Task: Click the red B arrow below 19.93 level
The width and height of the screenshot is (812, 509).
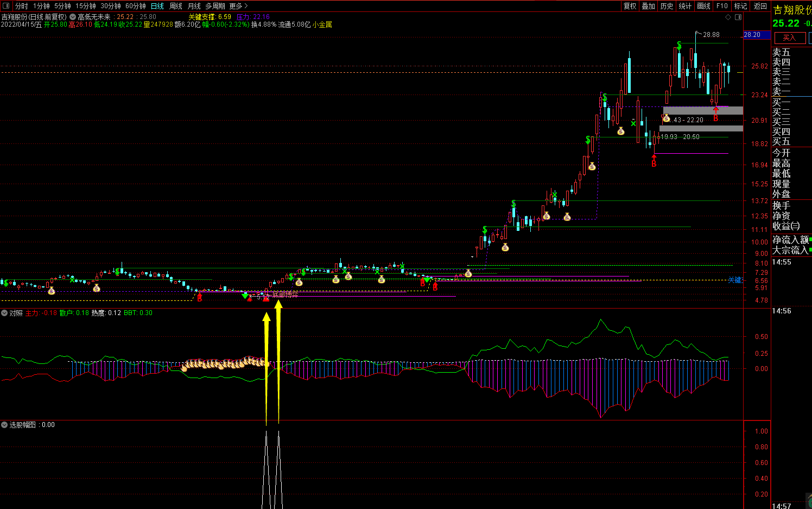Action: 654,161
